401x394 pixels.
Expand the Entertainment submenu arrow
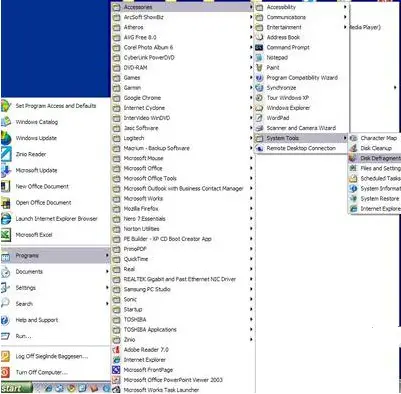coord(345,27)
